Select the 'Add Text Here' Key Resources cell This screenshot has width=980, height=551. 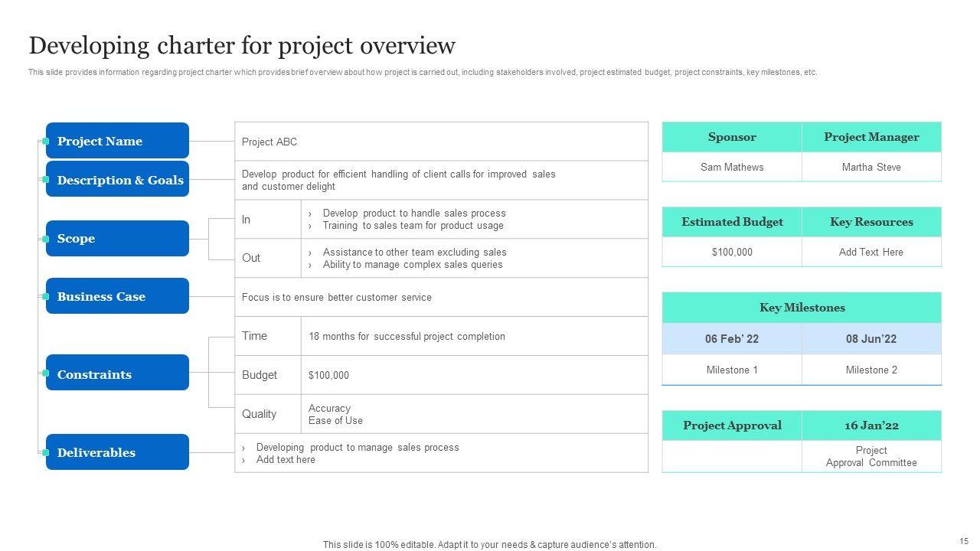[871, 252]
